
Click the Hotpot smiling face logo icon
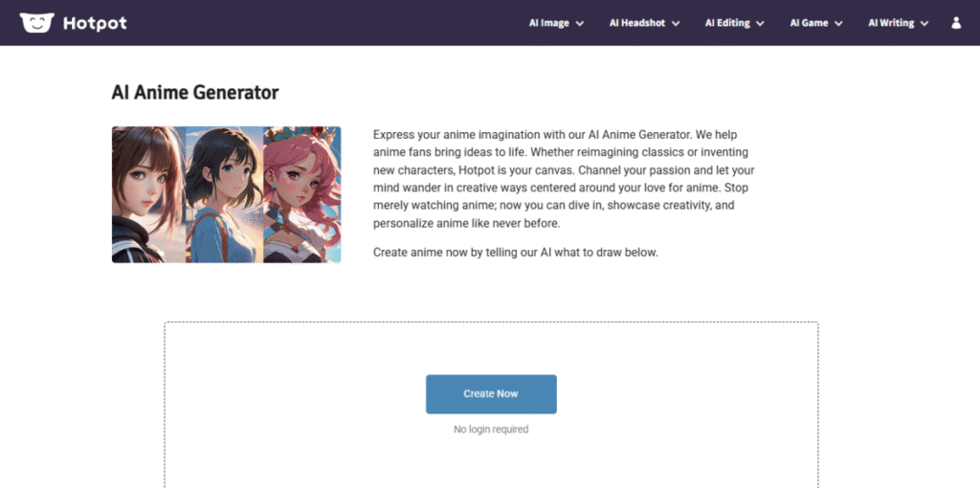37,23
